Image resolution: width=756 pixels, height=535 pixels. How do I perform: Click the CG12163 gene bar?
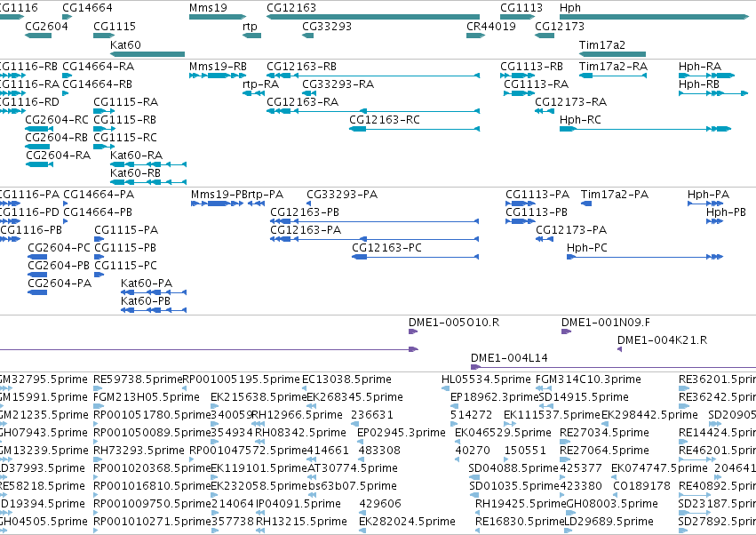373,17
